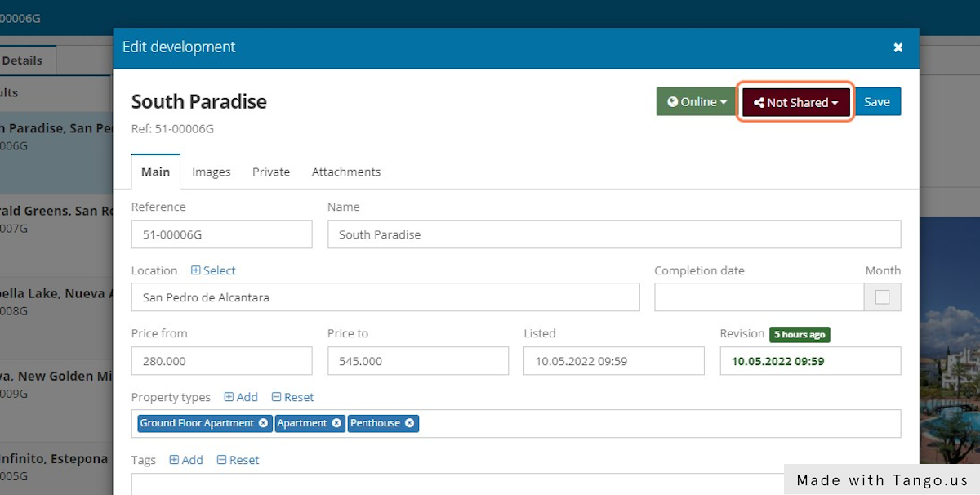Focus the Name input with South Paradise
The width and height of the screenshot is (980, 495).
[613, 234]
